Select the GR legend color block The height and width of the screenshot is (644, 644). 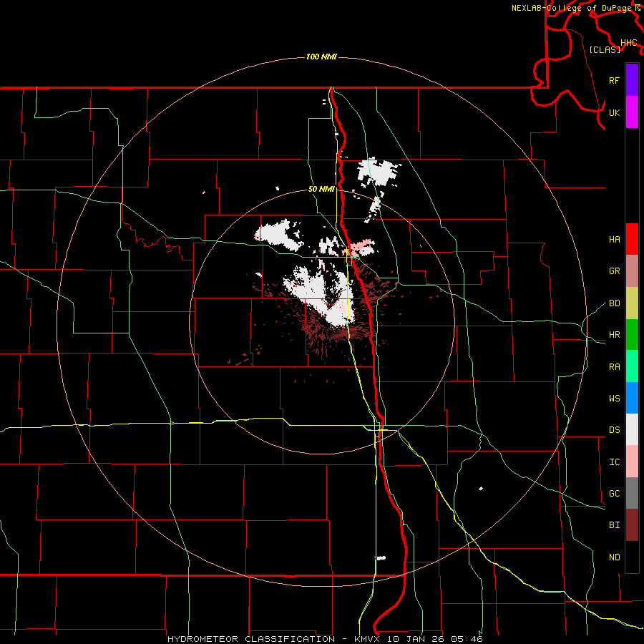(632, 271)
